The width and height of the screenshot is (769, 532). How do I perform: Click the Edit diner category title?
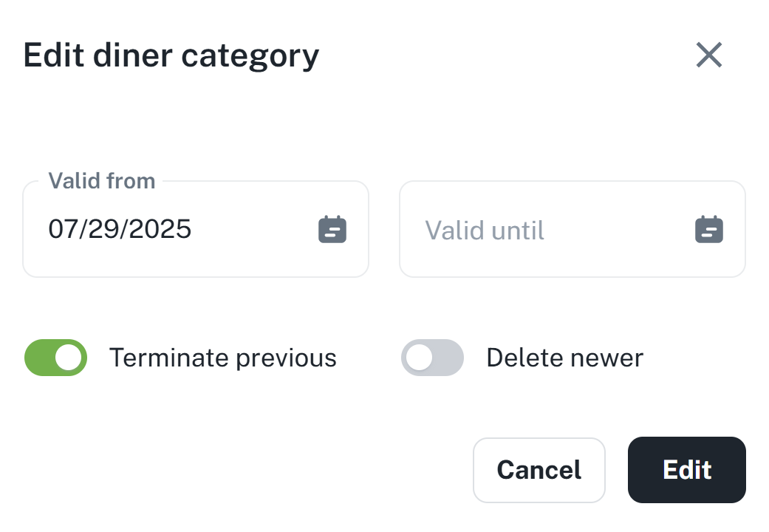(171, 55)
